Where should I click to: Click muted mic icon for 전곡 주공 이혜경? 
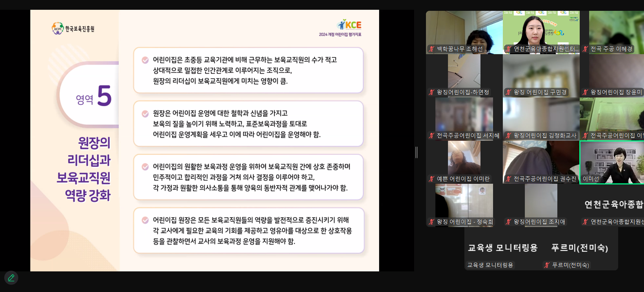586,49
